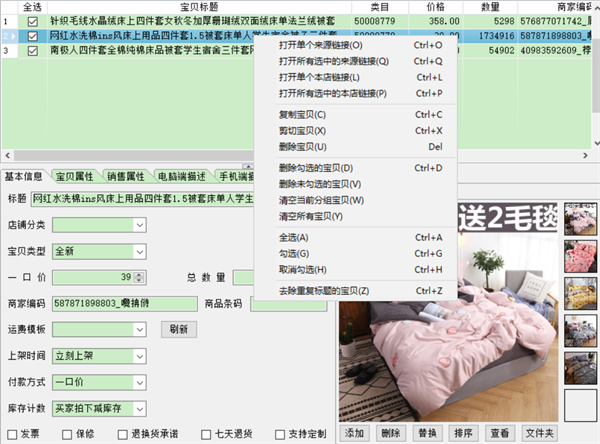
Task: Click 打开所有选中的本店链接 menu item
Action: [x=355, y=93]
